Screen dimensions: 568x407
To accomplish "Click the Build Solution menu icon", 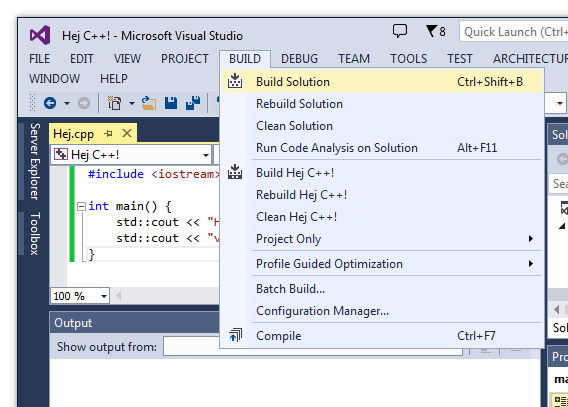I will (235, 81).
